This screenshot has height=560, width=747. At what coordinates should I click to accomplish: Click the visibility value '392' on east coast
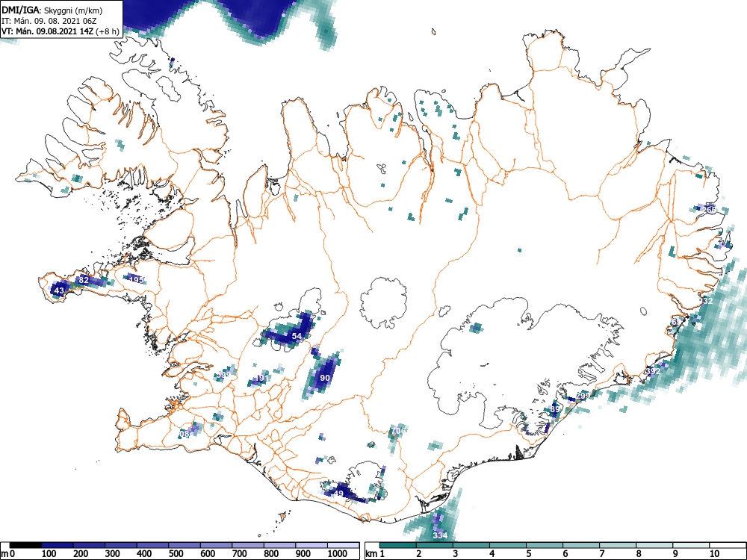654,370
